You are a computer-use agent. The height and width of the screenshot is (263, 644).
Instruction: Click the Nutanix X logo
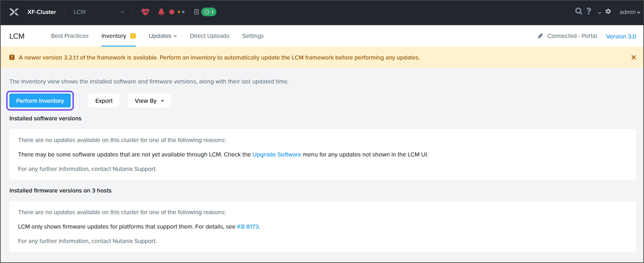tap(14, 12)
